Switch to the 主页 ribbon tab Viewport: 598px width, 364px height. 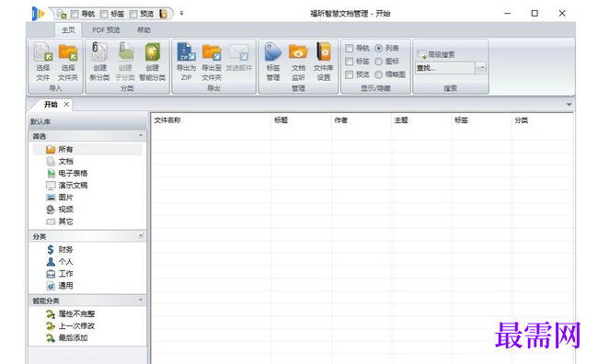tap(68, 29)
